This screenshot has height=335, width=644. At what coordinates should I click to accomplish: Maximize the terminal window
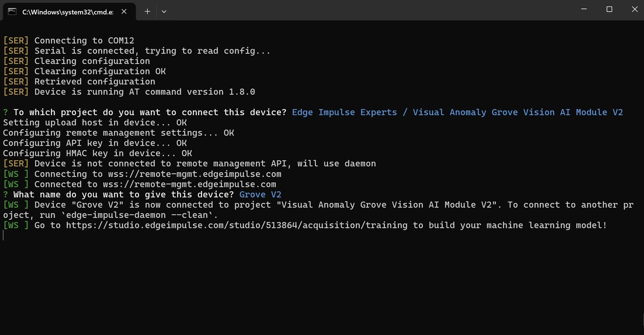[609, 9]
